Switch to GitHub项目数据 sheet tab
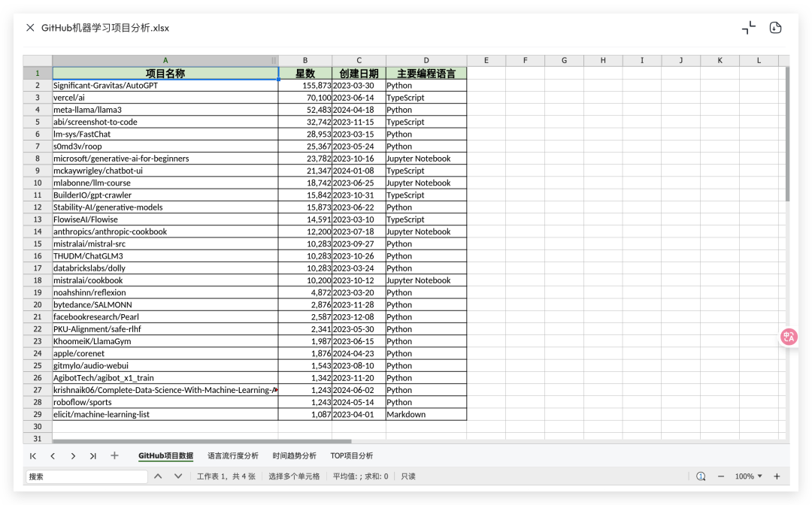Image resolution: width=812 pixels, height=505 pixels. pos(165,456)
